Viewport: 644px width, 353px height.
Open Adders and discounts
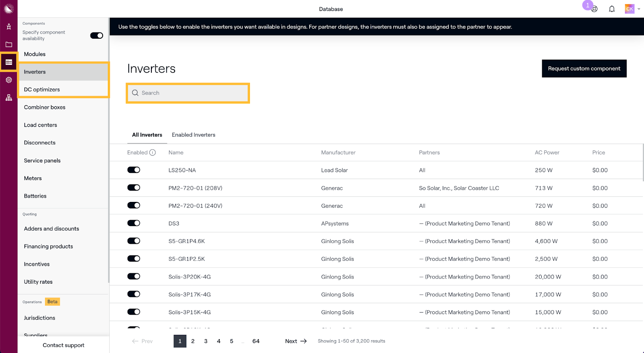coord(63,228)
